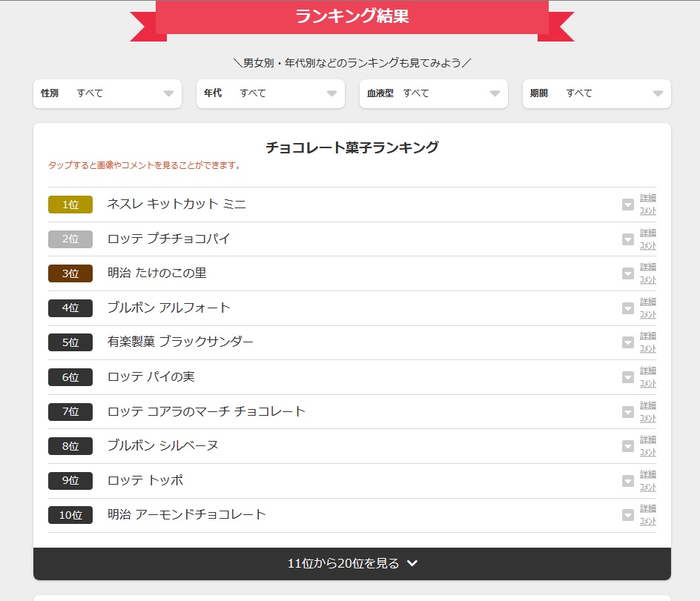Click the 明治 たけのこの里 name
700x601 pixels.
(x=157, y=273)
